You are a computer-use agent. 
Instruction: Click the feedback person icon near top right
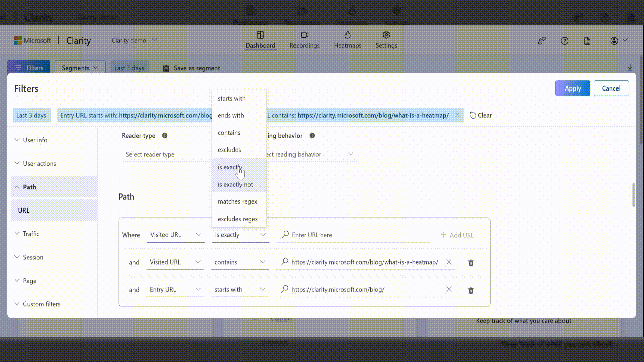541,41
